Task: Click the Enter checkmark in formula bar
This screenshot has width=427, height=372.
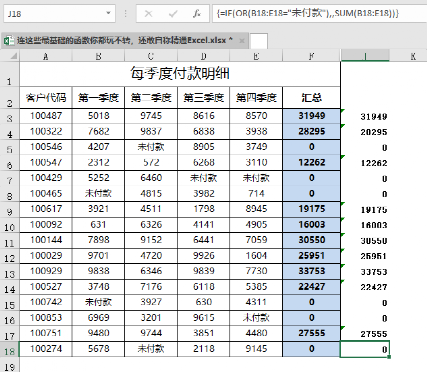Action: pos(173,14)
